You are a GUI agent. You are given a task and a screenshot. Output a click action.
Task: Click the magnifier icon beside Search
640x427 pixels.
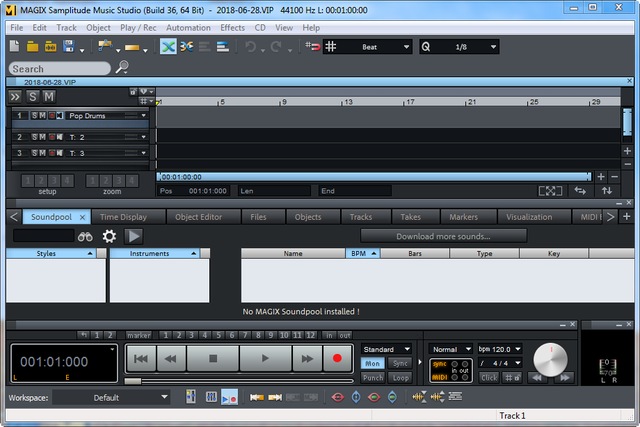click(122, 68)
